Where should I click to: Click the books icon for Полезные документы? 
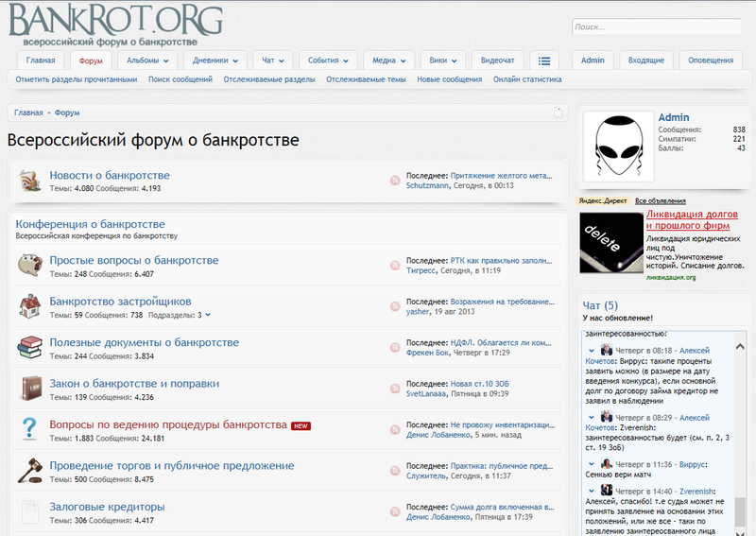click(x=29, y=347)
